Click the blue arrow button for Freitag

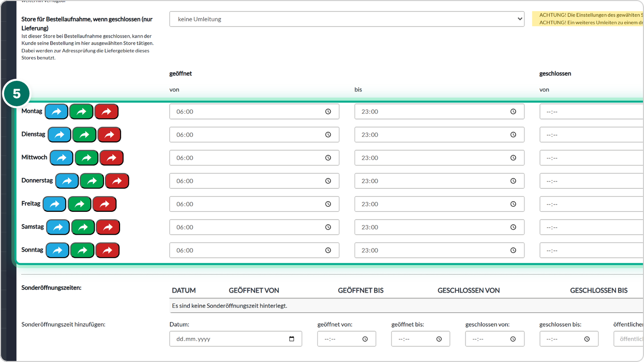tap(55, 204)
